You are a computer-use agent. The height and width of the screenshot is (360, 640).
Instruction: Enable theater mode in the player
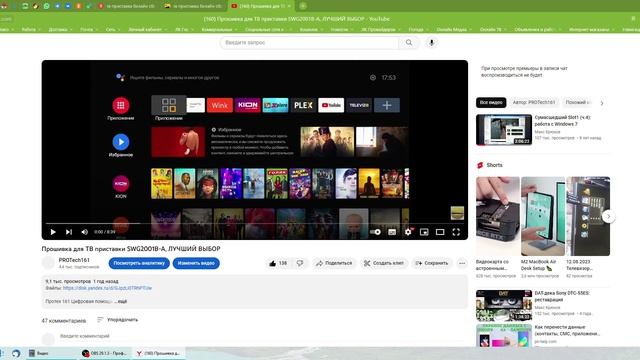click(x=440, y=232)
